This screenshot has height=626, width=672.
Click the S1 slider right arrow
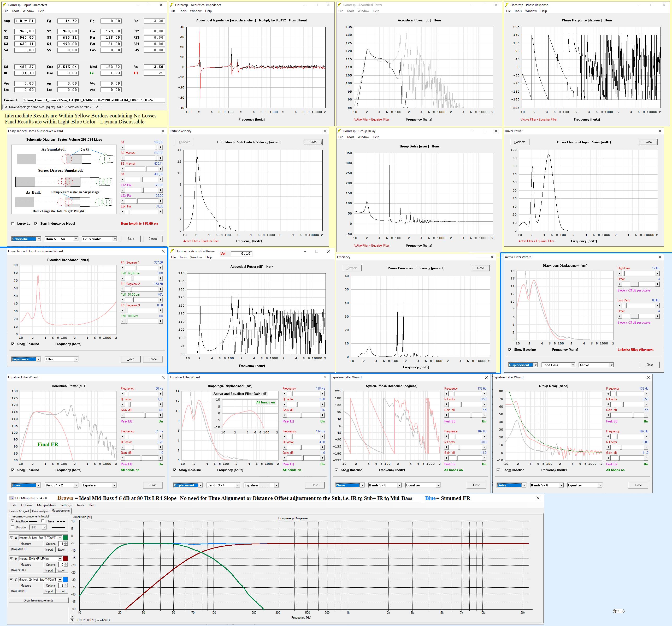tap(161, 147)
